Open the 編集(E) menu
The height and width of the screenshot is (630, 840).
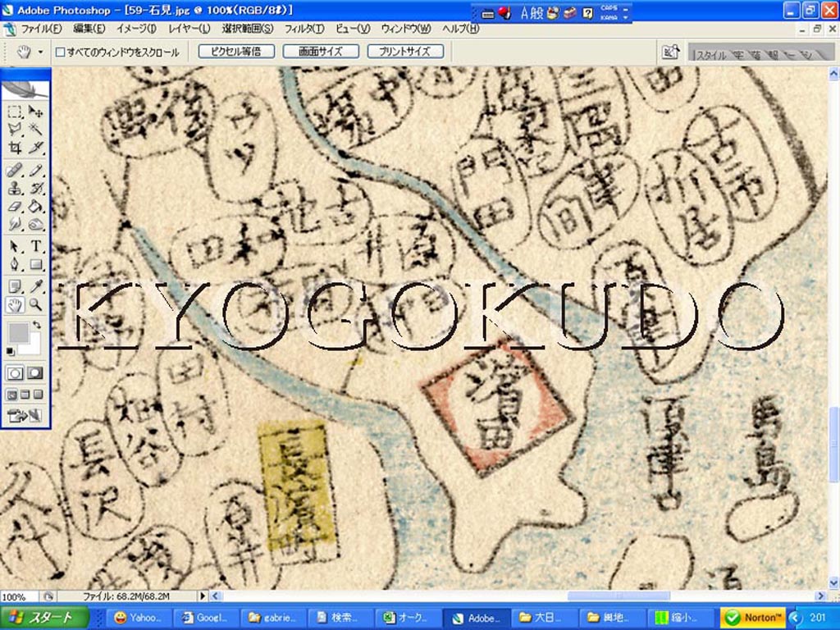(89, 29)
